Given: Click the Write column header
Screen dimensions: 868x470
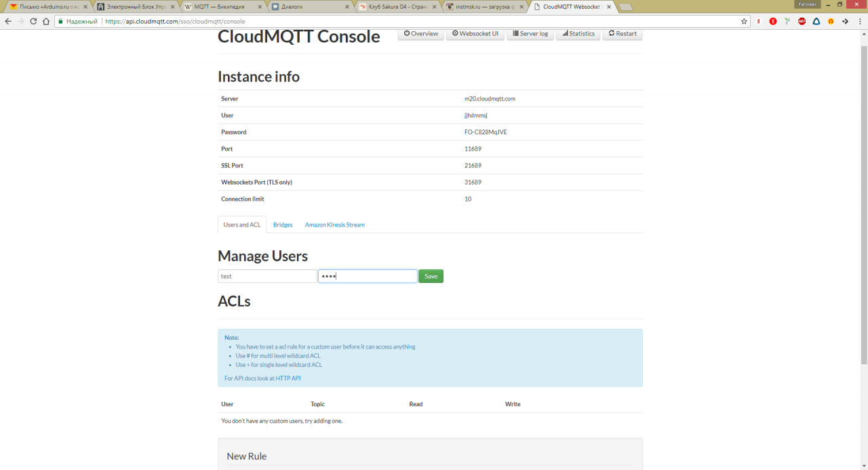Looking at the screenshot, I should coord(513,404).
